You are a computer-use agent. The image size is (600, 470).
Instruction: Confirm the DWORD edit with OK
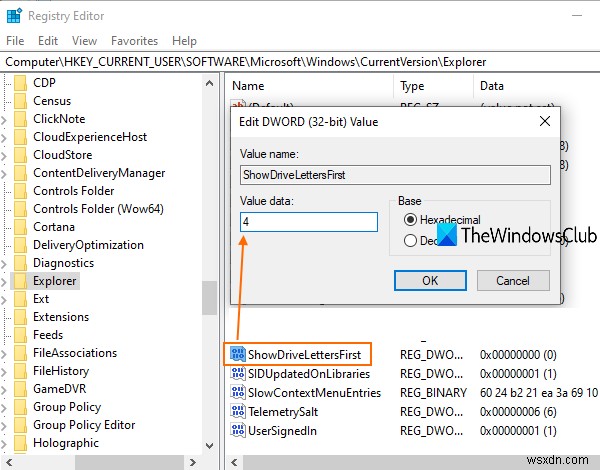(430, 281)
